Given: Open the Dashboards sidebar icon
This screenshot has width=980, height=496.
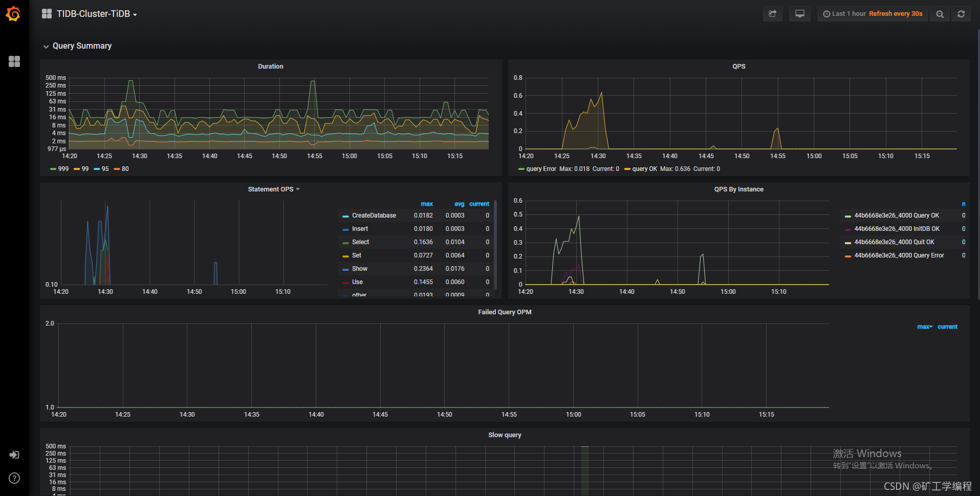Looking at the screenshot, I should (14, 61).
